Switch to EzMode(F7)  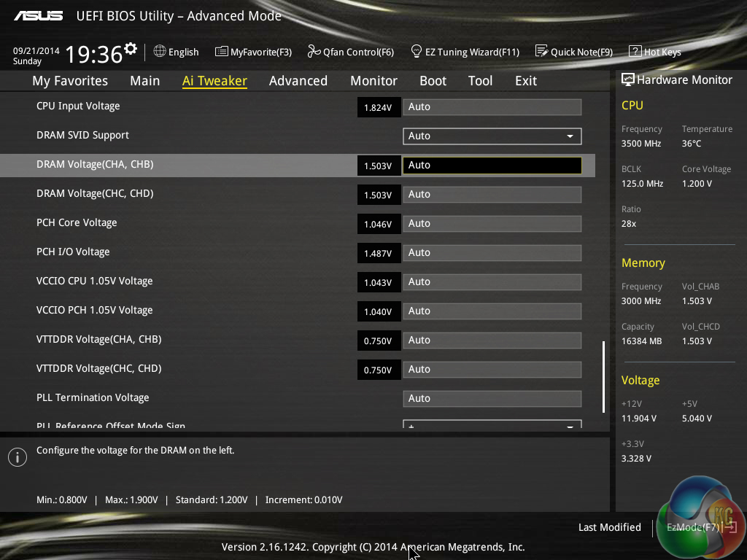point(701,527)
